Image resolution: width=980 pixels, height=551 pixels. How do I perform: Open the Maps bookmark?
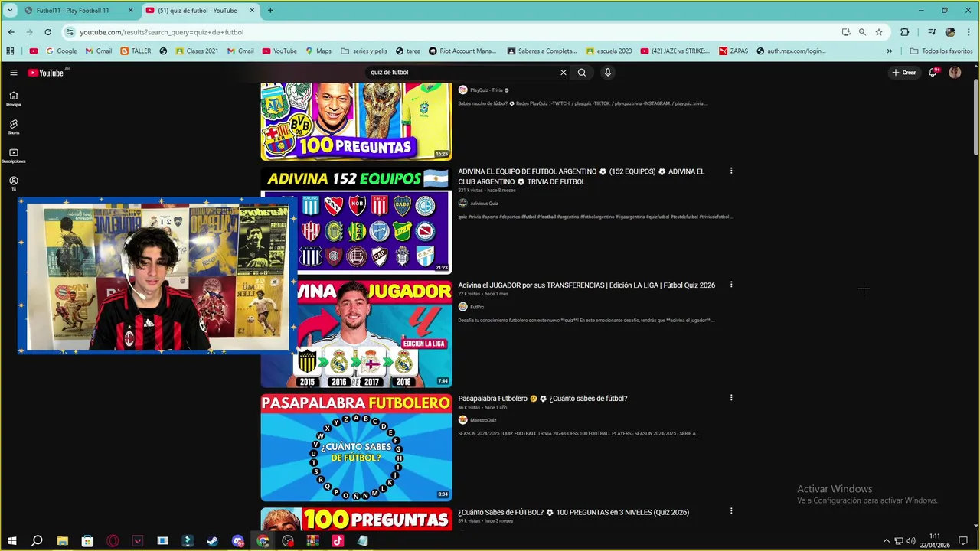[318, 51]
